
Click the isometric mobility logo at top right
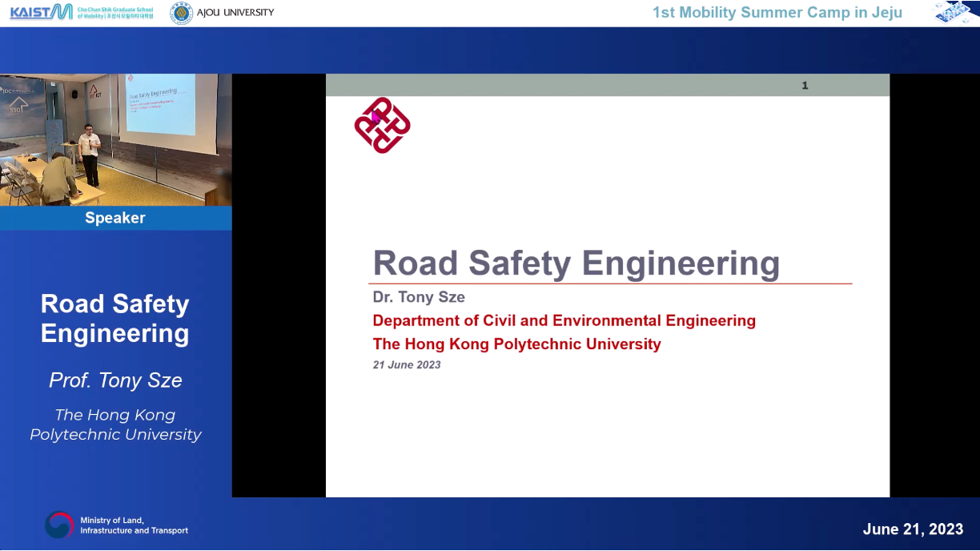[x=956, y=12]
